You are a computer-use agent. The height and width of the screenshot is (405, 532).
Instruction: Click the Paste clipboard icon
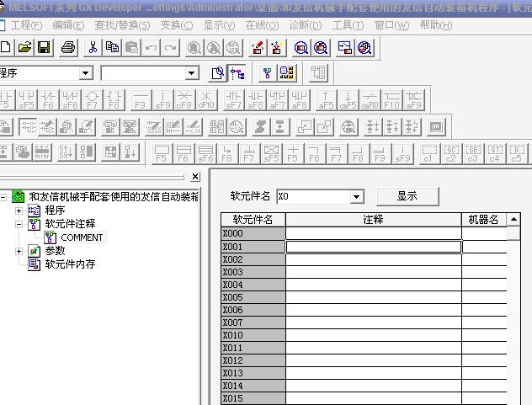pyautogui.click(x=131, y=47)
